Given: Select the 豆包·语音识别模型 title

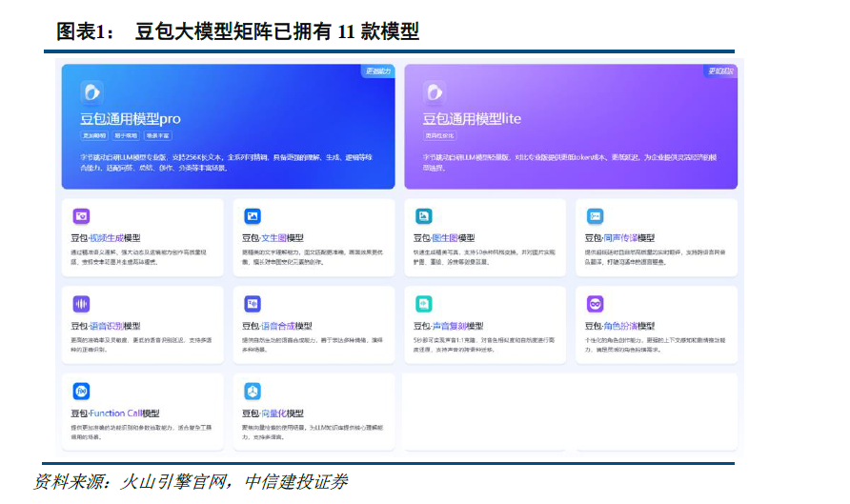Looking at the screenshot, I should click(x=106, y=326).
